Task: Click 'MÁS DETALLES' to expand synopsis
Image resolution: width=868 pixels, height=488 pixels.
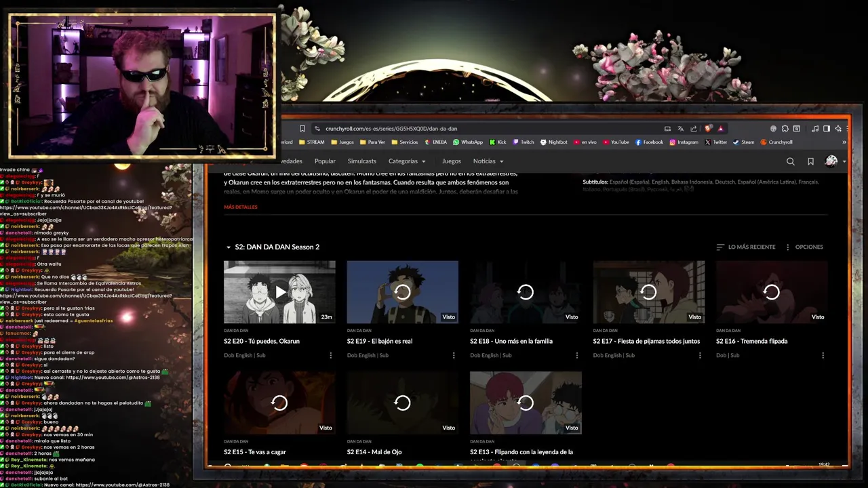Action: (241, 207)
